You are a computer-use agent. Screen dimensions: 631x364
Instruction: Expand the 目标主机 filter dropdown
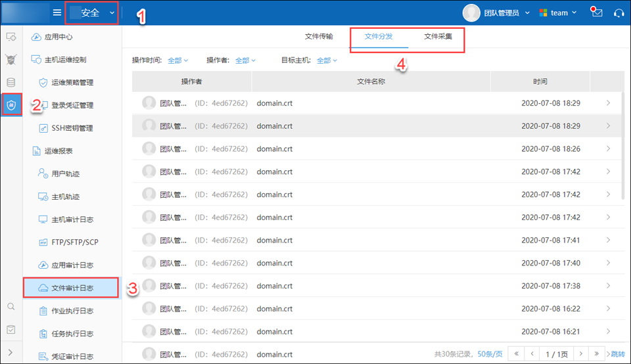click(x=327, y=60)
